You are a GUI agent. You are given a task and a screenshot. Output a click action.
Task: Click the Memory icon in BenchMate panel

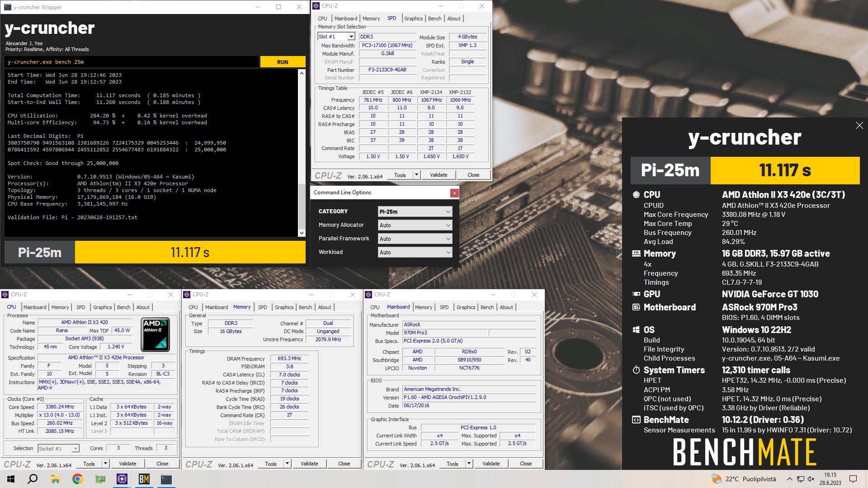tap(636, 253)
